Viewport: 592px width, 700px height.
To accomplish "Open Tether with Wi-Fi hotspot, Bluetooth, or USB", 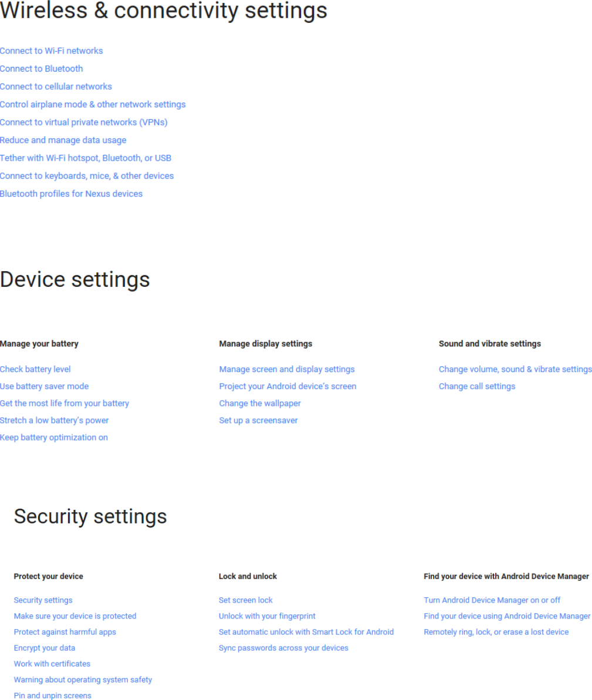I will click(x=86, y=158).
